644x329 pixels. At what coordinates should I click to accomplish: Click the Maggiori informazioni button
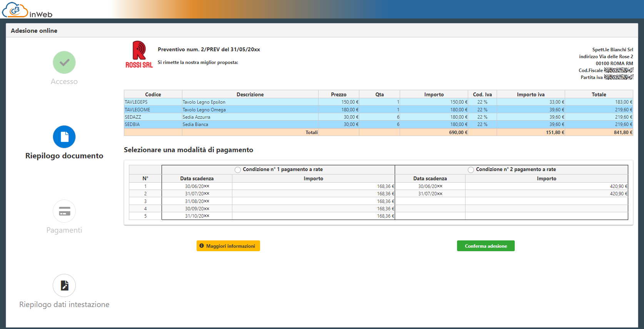point(228,246)
